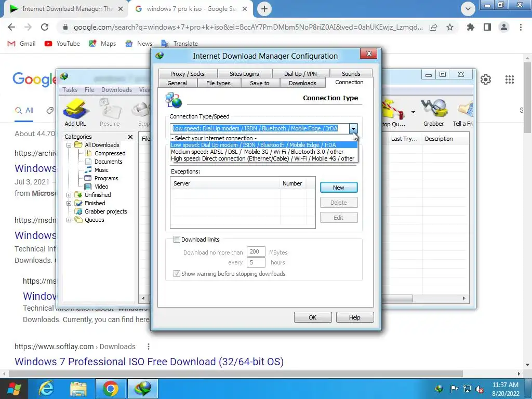The width and height of the screenshot is (532, 399).
Task: Toggle Show warning before stopping downloads
Action: tap(177, 274)
